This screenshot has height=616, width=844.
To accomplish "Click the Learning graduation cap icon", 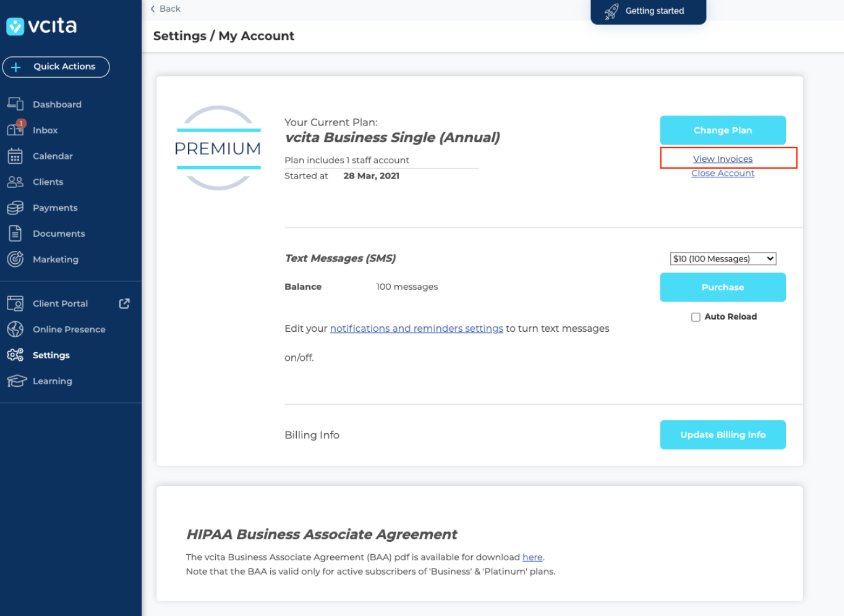I will click(17, 381).
